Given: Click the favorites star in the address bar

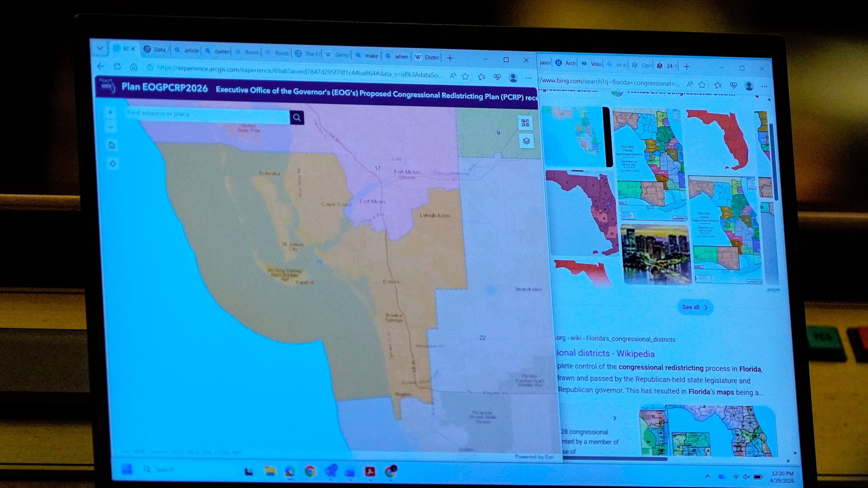Looking at the screenshot, I should point(465,76).
